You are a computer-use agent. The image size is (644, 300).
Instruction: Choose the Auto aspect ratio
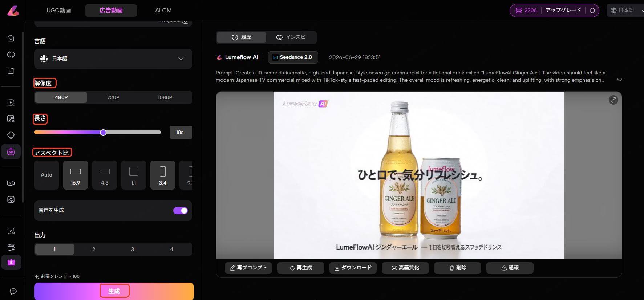46,175
